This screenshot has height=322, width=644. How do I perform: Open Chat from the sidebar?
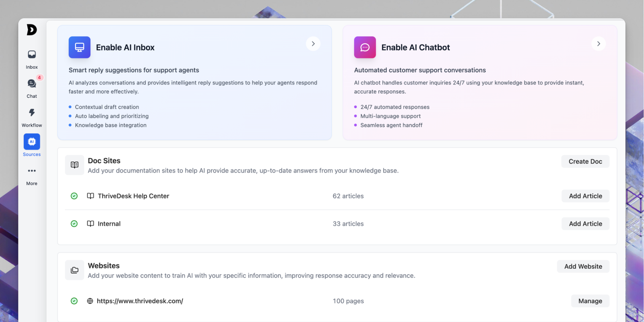[32, 84]
